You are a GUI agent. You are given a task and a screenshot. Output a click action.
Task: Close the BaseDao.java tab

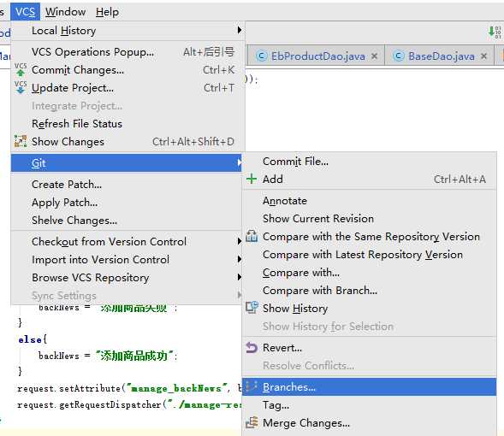click(483, 56)
